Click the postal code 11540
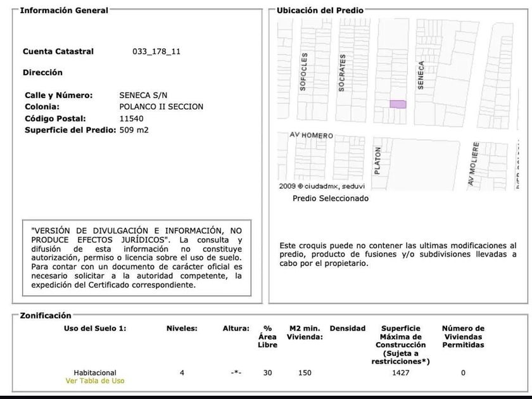532x399 pixels. click(x=131, y=119)
